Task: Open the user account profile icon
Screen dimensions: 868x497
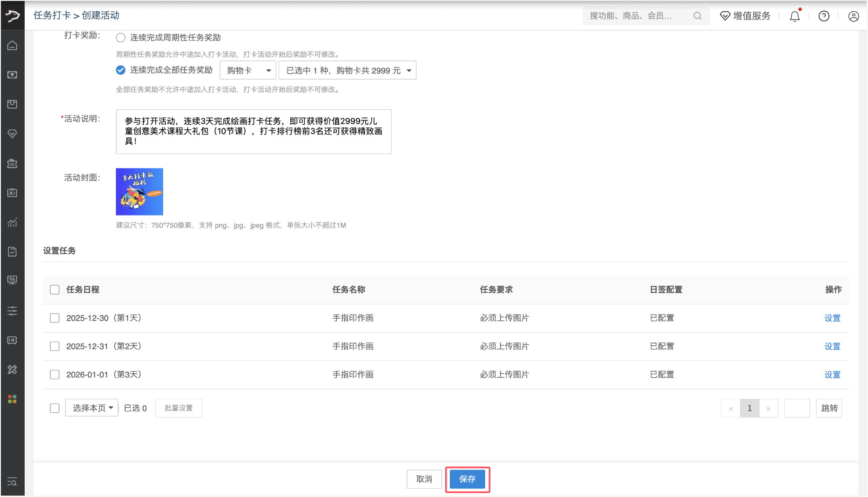Action: (853, 16)
